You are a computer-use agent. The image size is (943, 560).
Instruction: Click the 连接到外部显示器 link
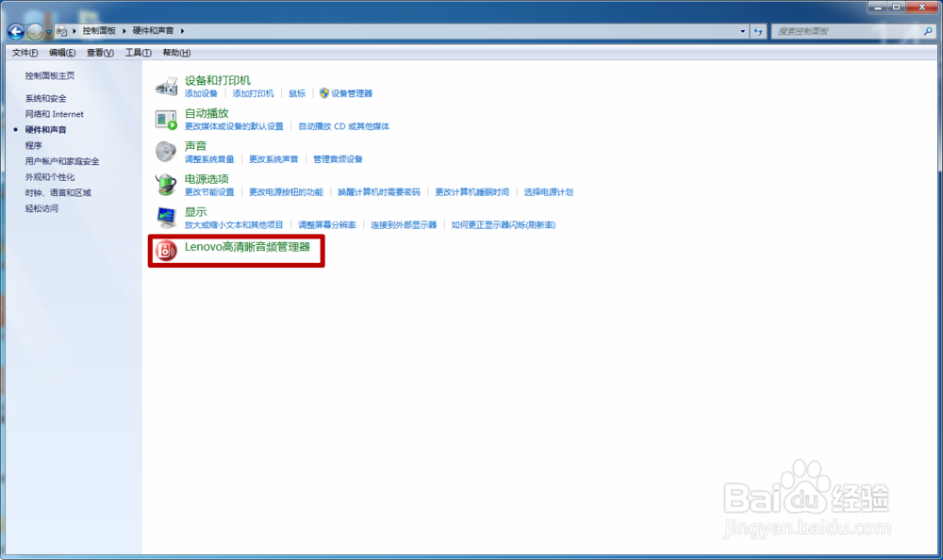pyautogui.click(x=404, y=225)
